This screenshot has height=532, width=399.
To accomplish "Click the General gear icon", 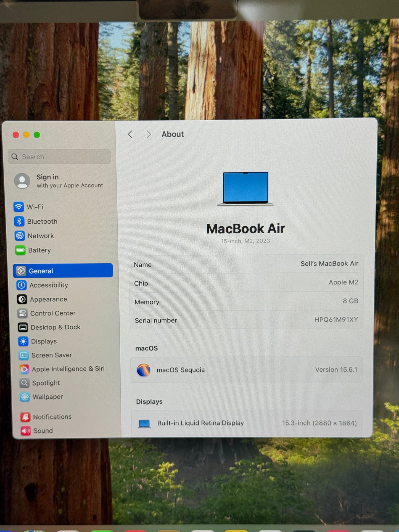I will (x=21, y=271).
